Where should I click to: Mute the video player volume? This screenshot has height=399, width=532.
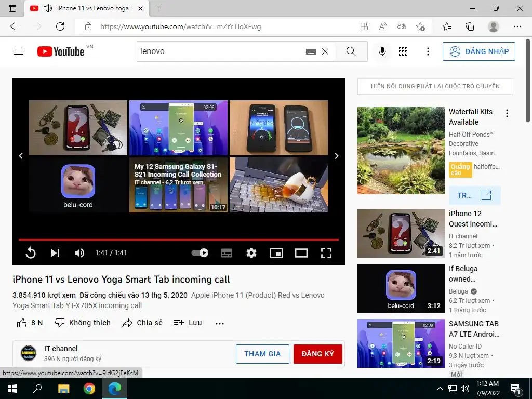(x=79, y=253)
